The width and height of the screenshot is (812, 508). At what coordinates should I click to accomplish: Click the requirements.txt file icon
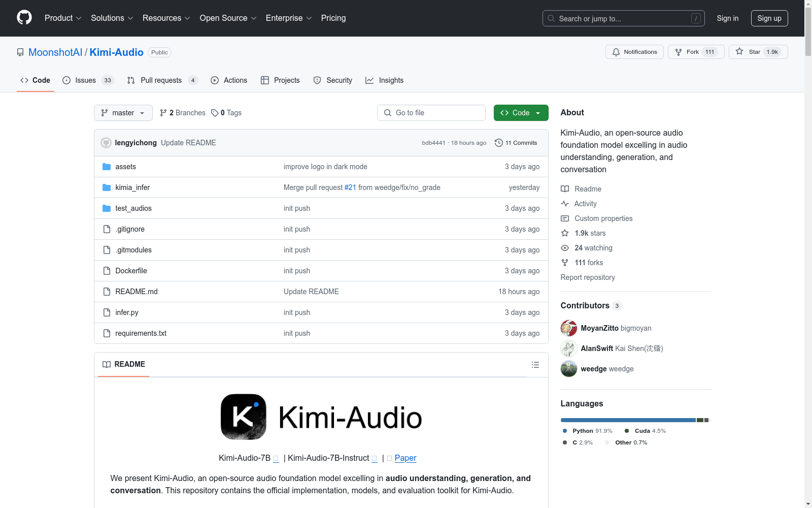(107, 333)
